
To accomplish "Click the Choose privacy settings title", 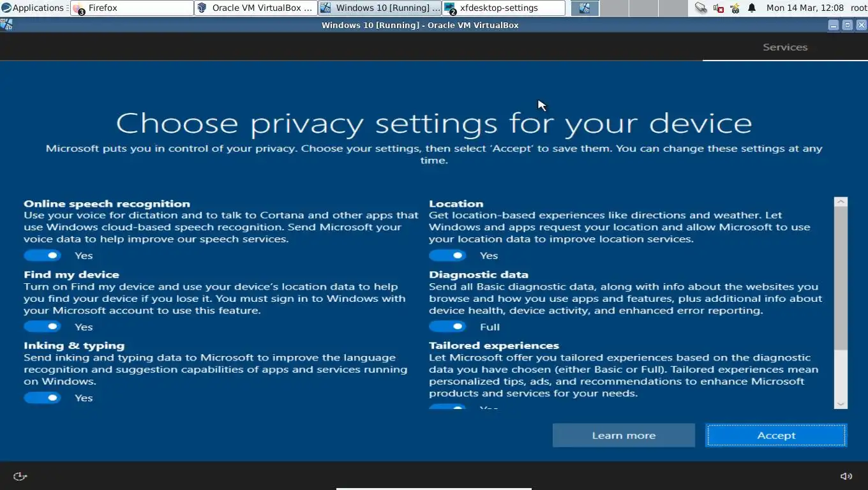I will pos(434,123).
